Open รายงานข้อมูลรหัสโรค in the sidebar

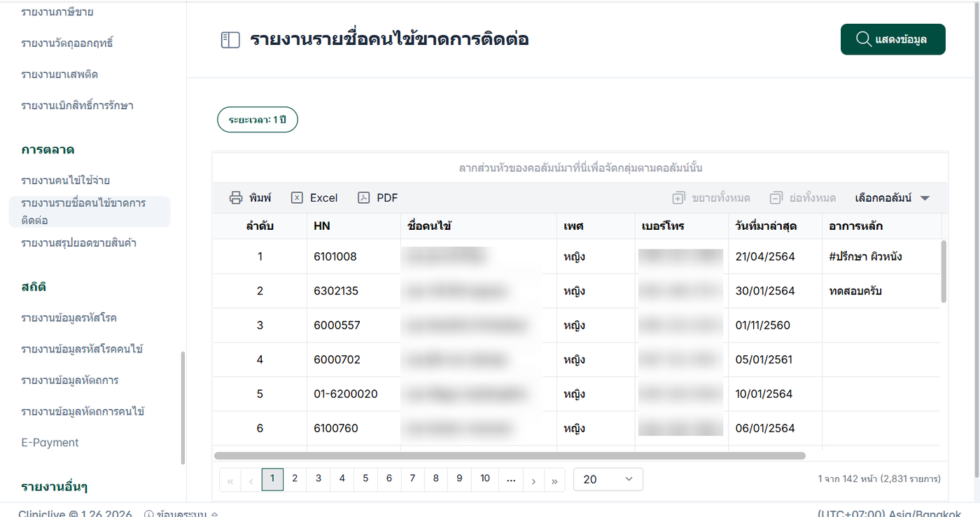tap(69, 318)
